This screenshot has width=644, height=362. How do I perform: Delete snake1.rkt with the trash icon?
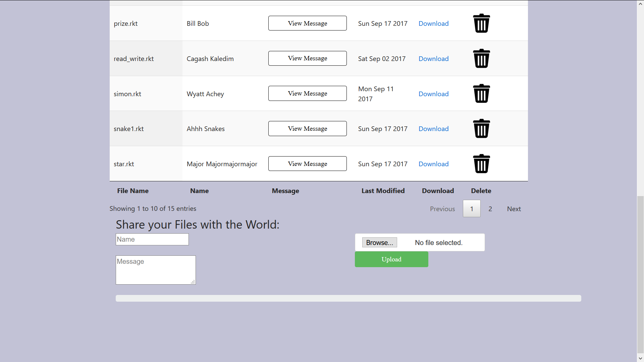481,129
